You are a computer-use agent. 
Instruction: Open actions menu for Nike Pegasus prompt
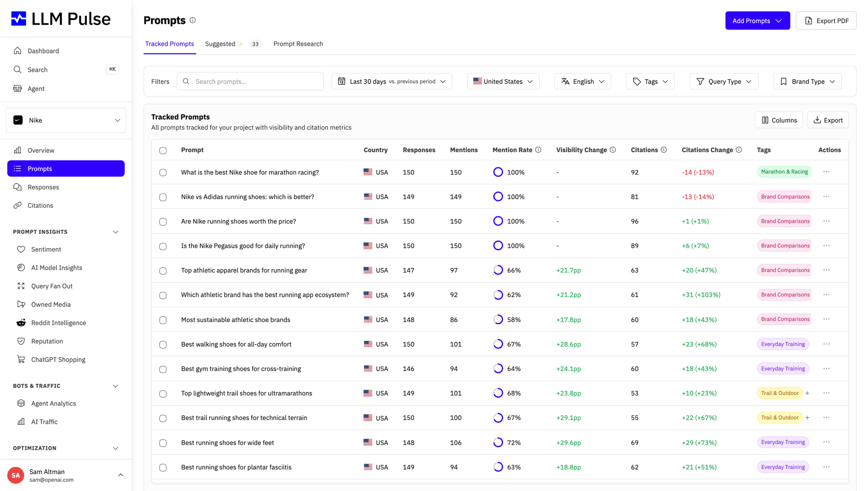click(827, 245)
